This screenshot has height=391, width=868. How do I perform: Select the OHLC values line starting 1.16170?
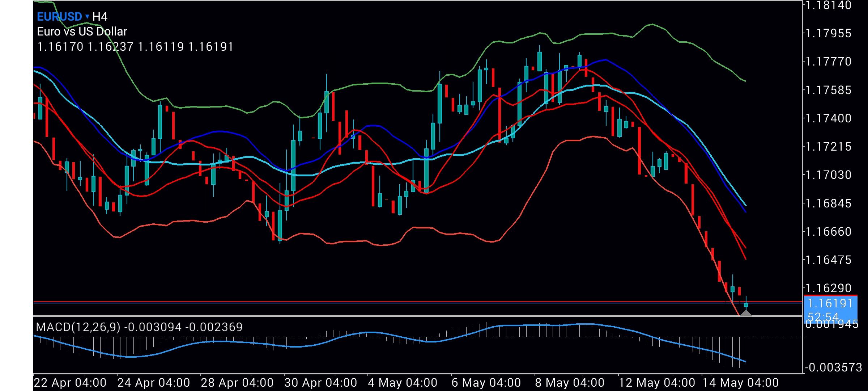(x=135, y=47)
